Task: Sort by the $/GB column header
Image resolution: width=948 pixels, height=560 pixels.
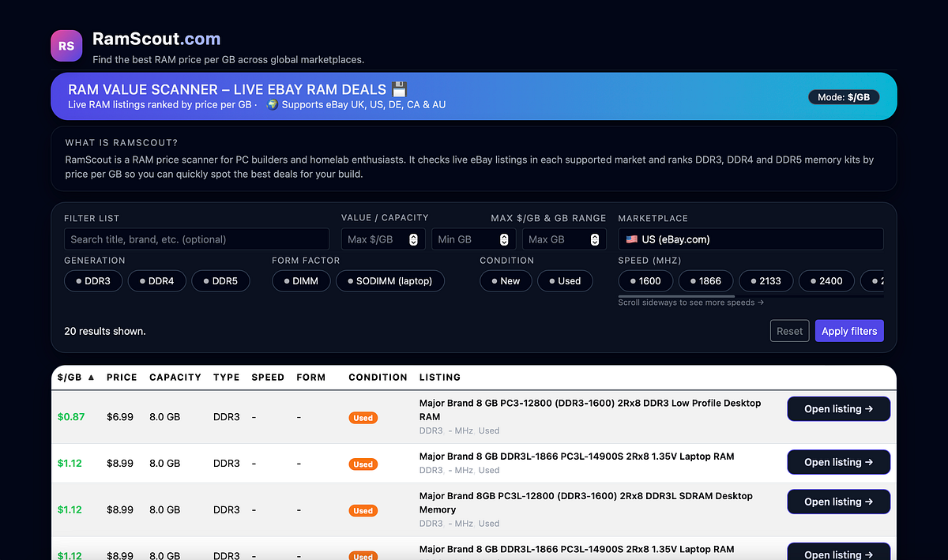Action: (x=76, y=378)
